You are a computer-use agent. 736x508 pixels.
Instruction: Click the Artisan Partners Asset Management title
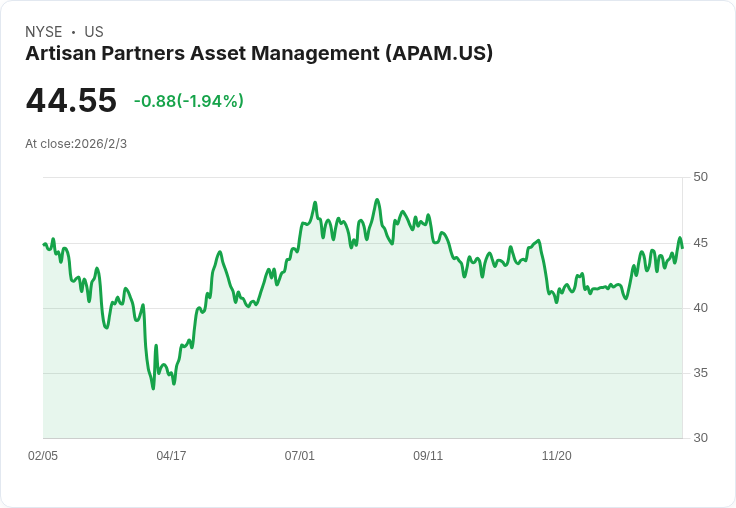point(259,53)
